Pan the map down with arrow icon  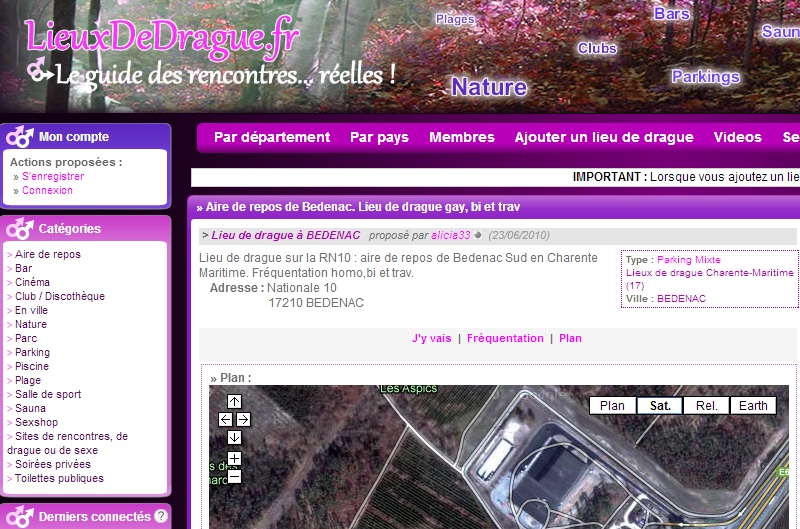[x=234, y=437]
